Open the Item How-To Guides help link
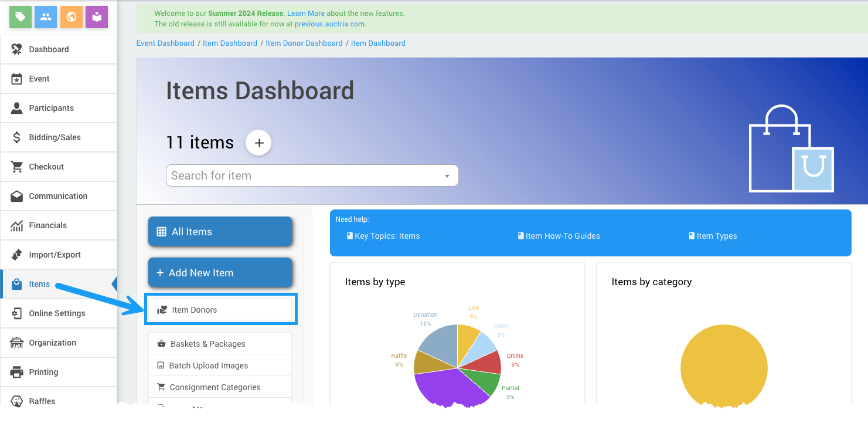The width and height of the screenshot is (868, 423). click(x=562, y=236)
